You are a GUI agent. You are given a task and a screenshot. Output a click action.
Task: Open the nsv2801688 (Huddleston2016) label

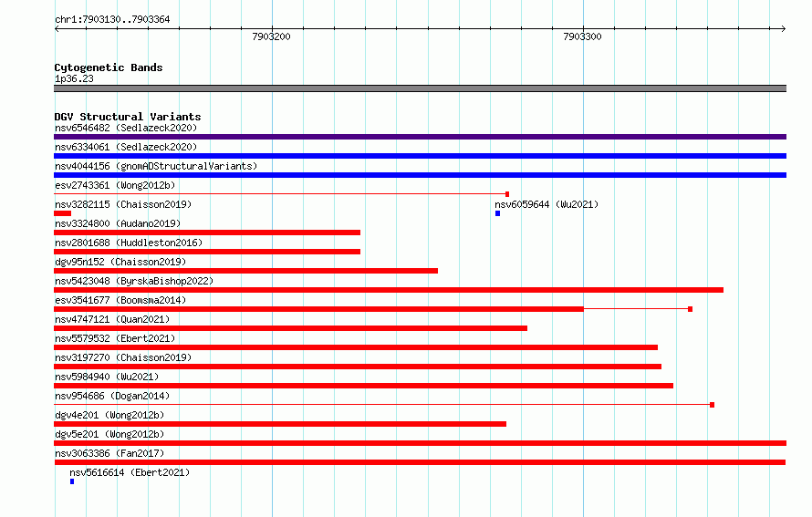(129, 243)
